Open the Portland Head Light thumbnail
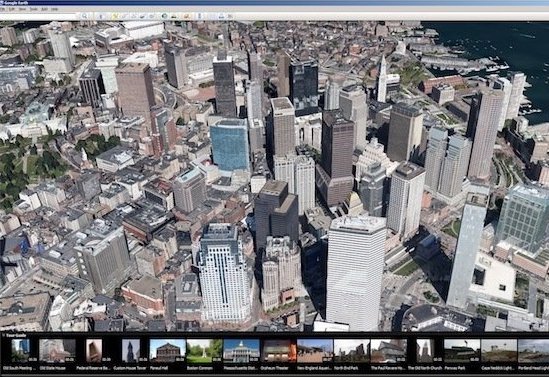This screenshot has width=549, height=377. [x=534, y=350]
